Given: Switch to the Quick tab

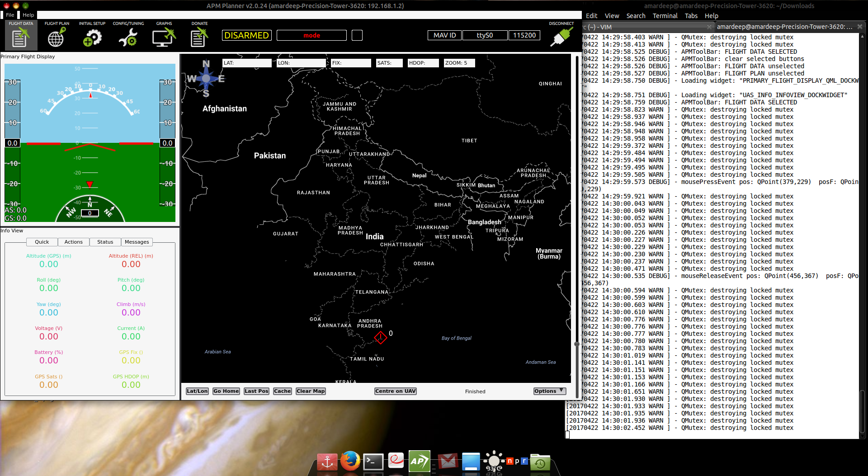Looking at the screenshot, I should (x=42, y=242).
